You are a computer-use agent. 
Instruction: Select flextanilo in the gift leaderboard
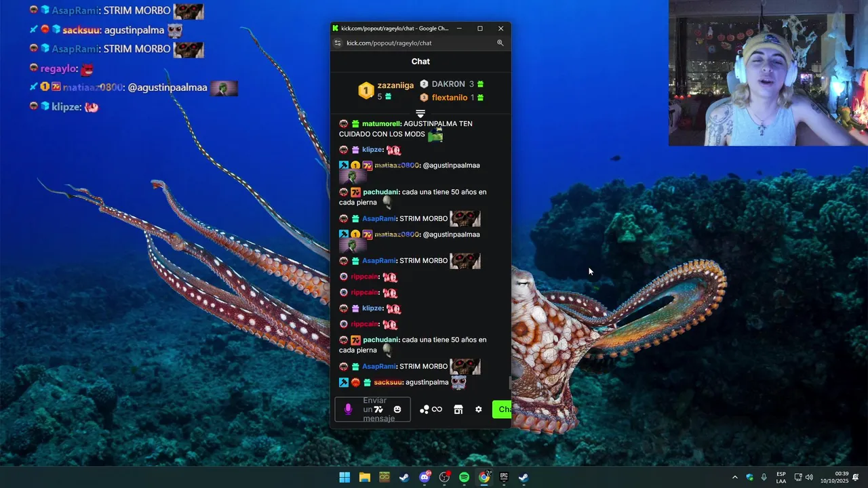[x=450, y=98]
